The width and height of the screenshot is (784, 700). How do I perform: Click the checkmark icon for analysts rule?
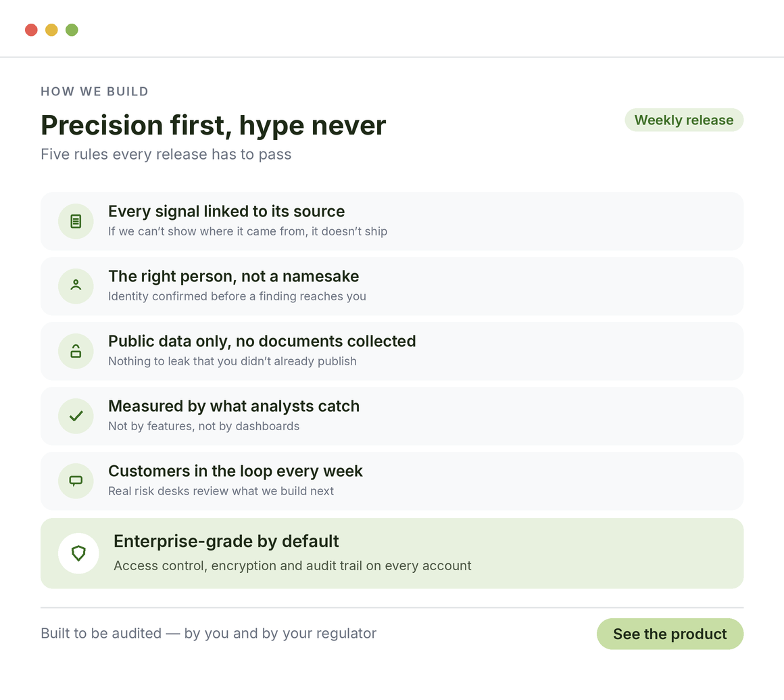click(76, 416)
